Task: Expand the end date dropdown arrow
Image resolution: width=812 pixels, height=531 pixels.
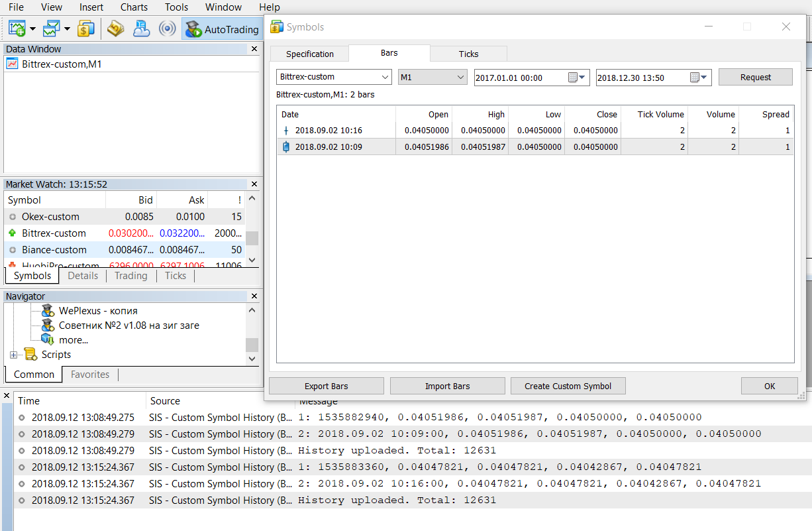Action: tap(705, 78)
